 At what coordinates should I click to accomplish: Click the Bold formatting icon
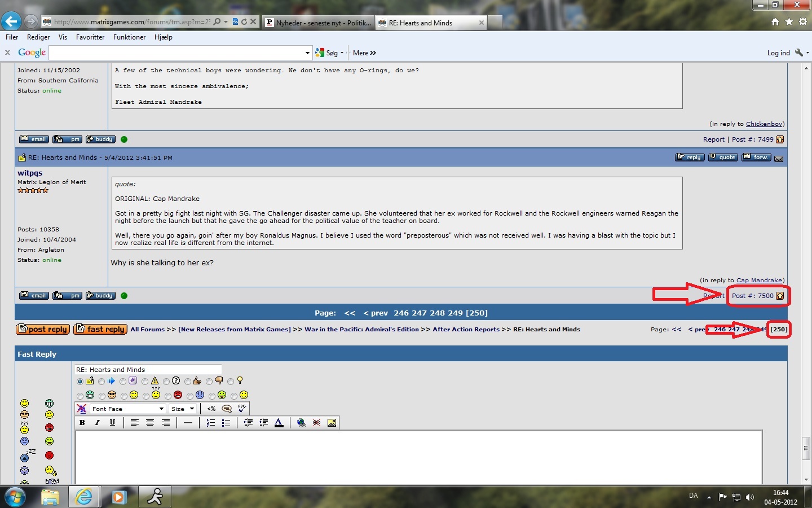click(82, 422)
